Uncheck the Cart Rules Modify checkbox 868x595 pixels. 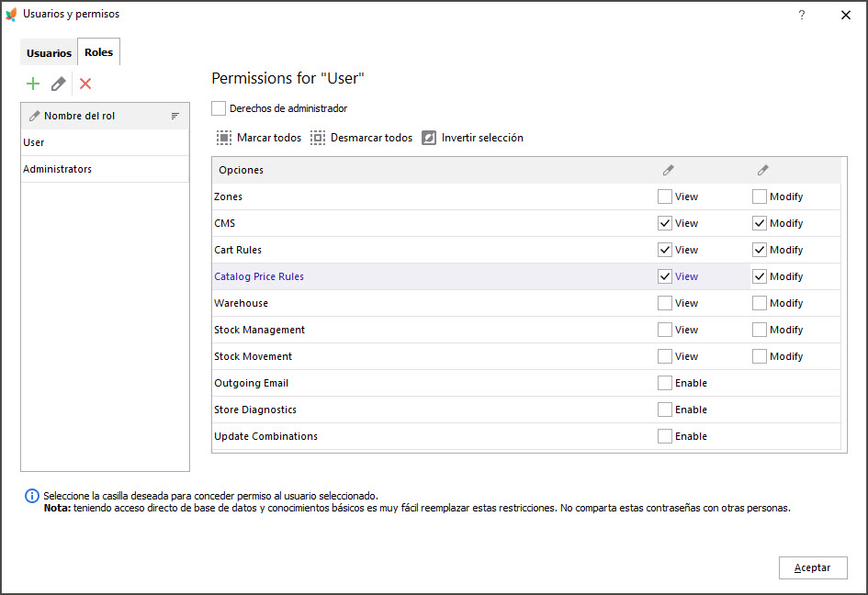pos(760,250)
